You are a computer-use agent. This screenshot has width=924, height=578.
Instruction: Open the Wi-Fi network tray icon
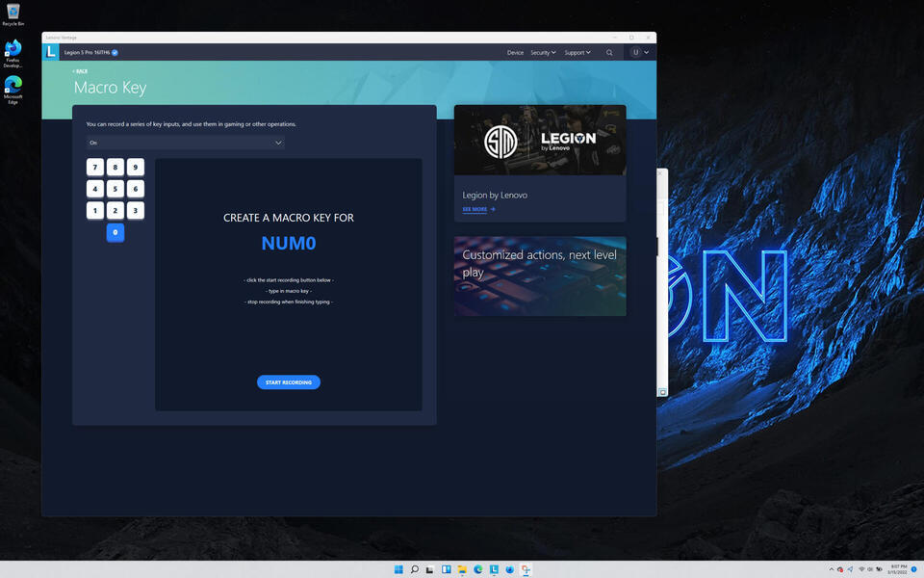pos(861,569)
